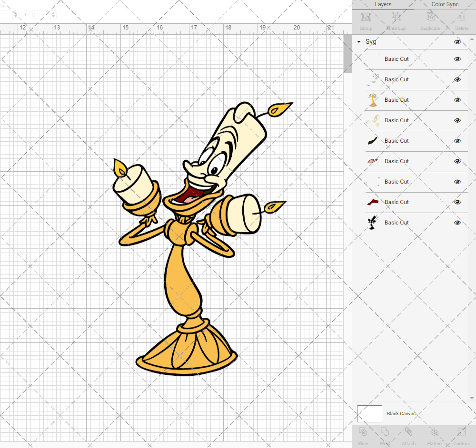Select the dark red mouth layer thumbnail
The height and width of the screenshot is (448, 476).
click(373, 202)
